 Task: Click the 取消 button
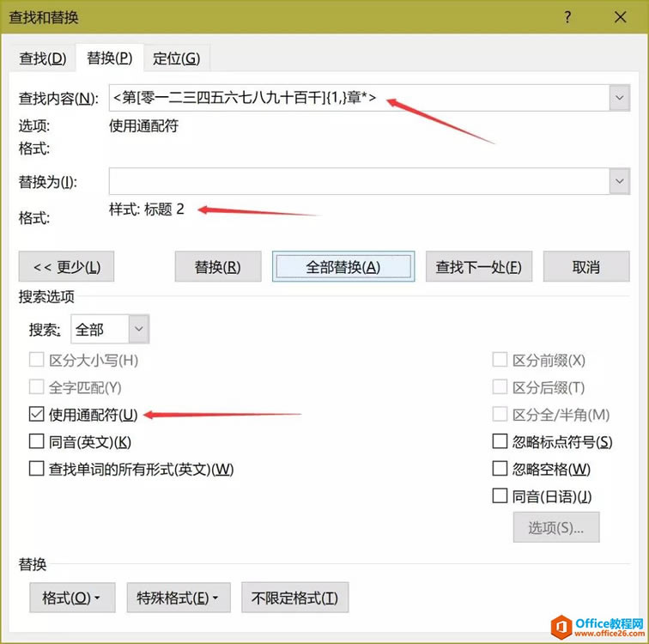pyautogui.click(x=586, y=266)
